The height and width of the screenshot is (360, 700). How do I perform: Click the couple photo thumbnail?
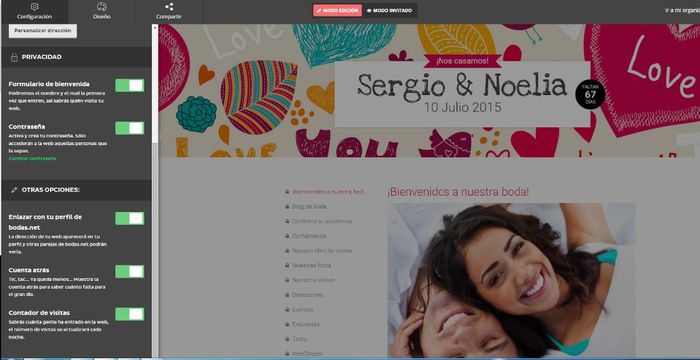(511, 280)
